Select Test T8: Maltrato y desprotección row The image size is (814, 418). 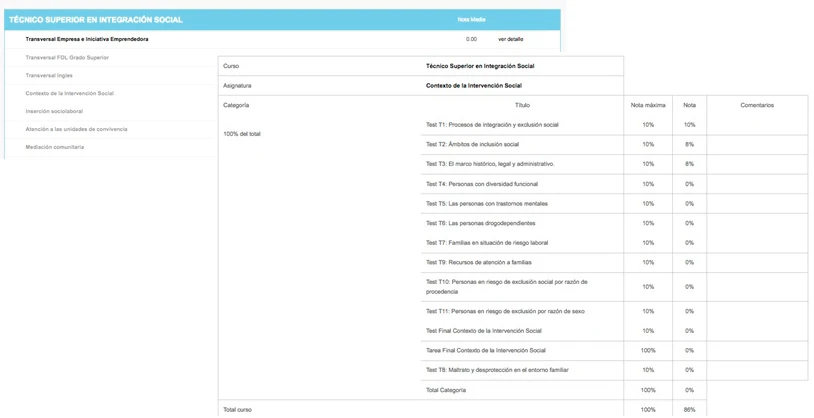click(497, 370)
